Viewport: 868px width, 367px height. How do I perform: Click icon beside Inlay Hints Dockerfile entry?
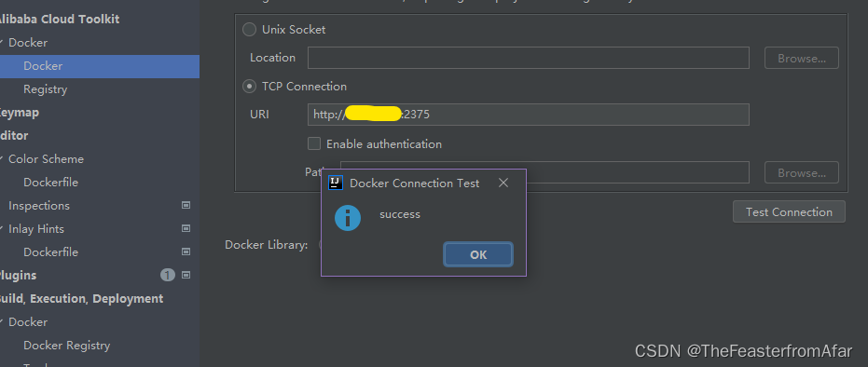coord(186,251)
